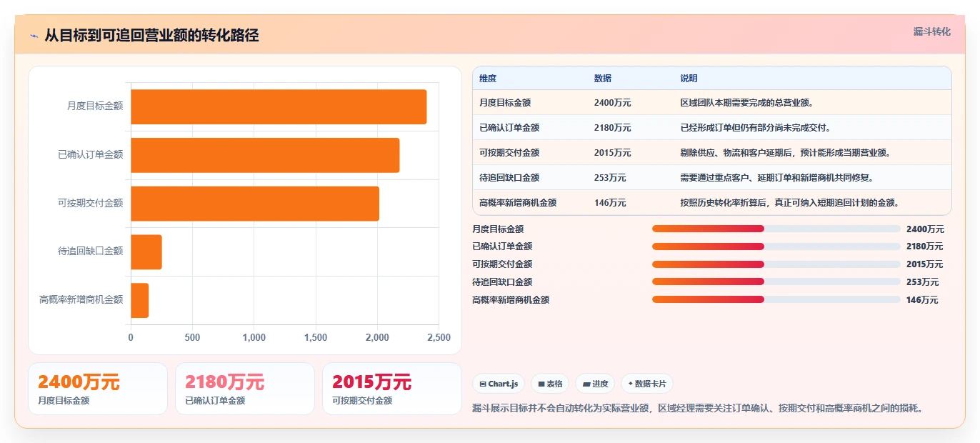Click 待追回缺口金额 label in the progress list

[x=502, y=282]
